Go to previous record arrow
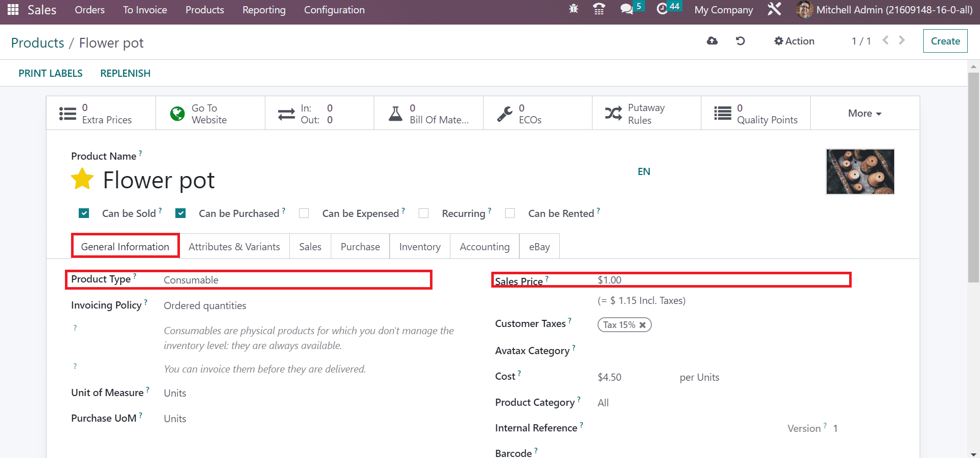The image size is (980, 458). 886,40
